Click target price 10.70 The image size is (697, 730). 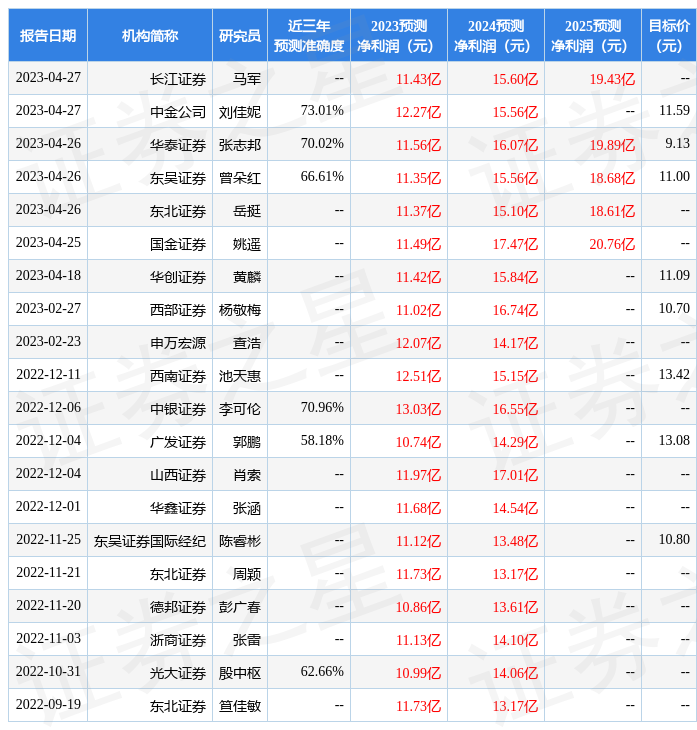[674, 309]
